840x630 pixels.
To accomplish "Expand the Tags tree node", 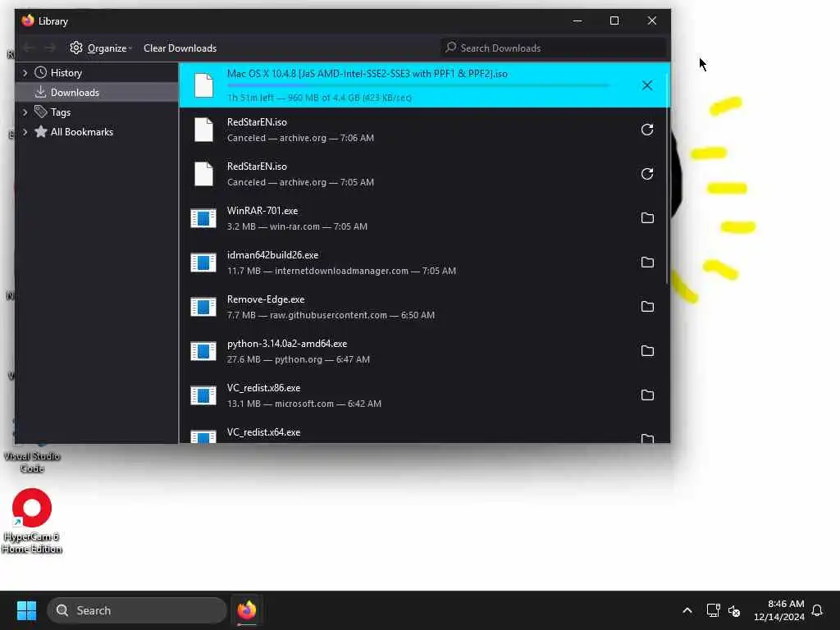I will (x=25, y=112).
